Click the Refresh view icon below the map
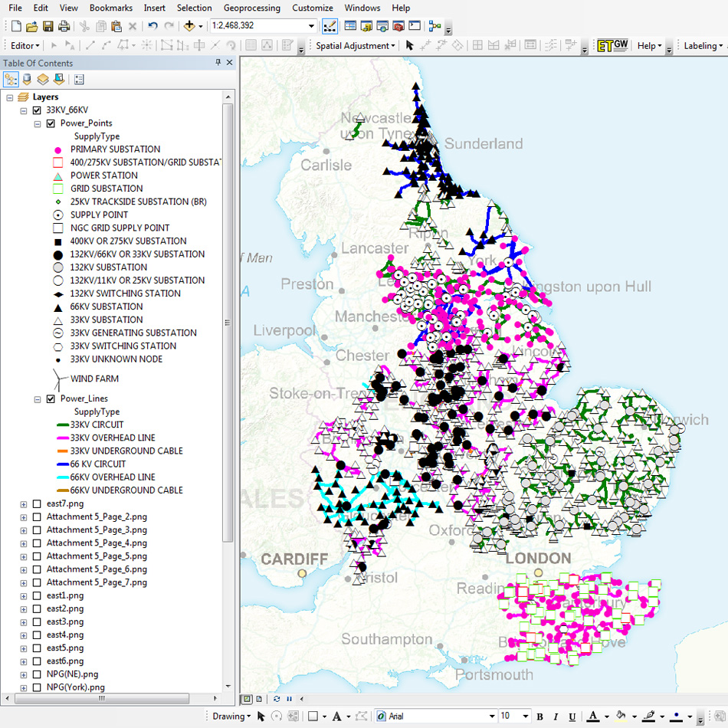 click(x=277, y=699)
